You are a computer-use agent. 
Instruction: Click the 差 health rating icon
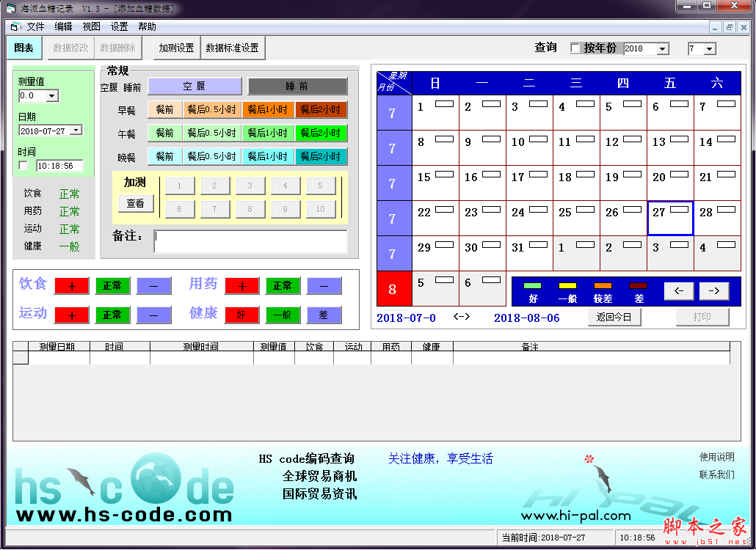point(324,315)
